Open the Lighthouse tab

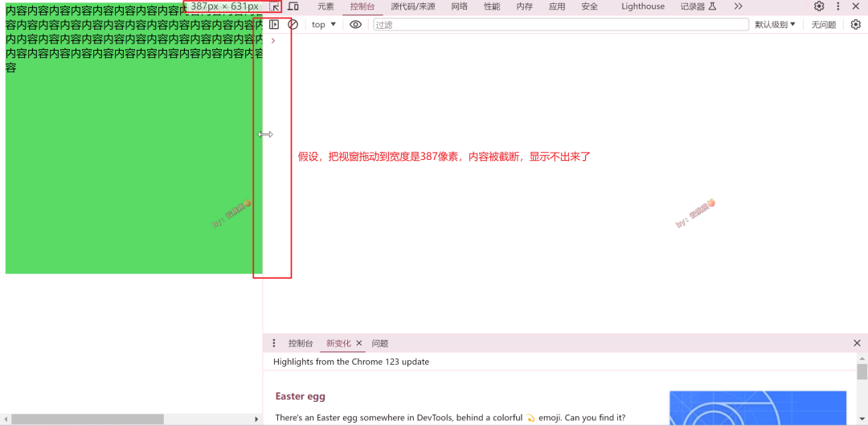643,6
